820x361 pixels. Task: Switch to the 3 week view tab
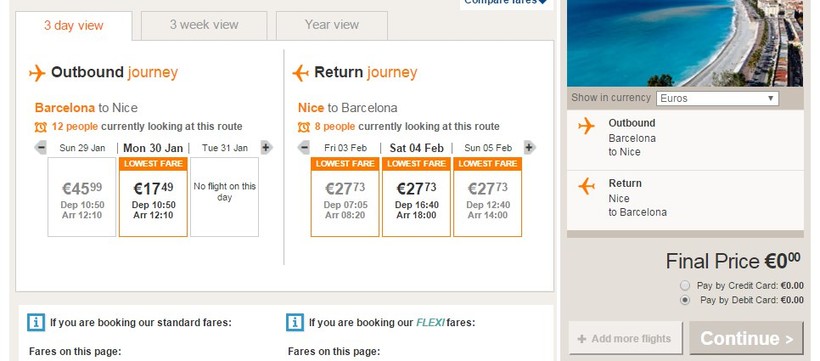pyautogui.click(x=204, y=25)
